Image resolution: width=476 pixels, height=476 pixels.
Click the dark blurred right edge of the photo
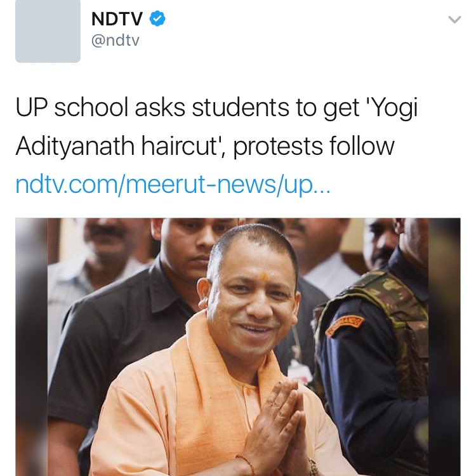point(444,347)
